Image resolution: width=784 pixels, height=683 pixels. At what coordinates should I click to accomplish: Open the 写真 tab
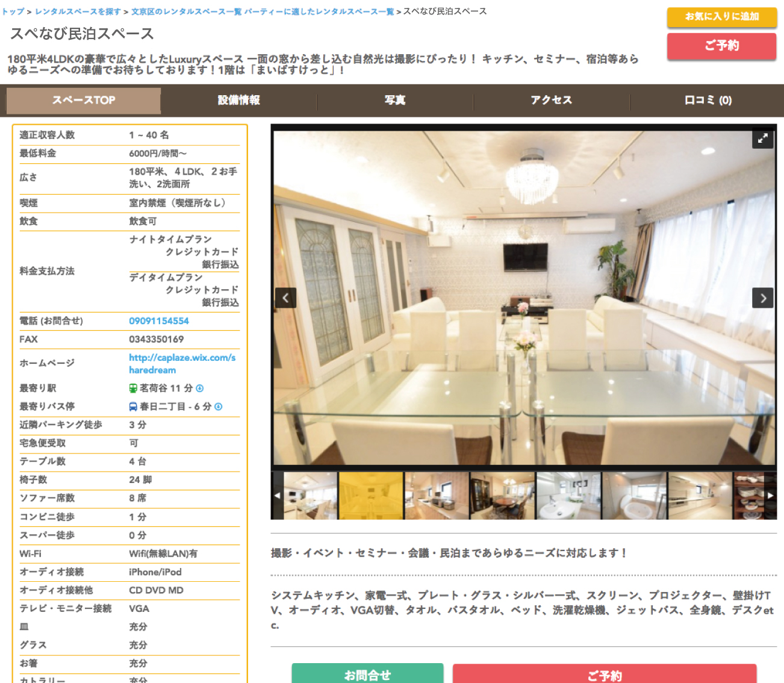(x=395, y=101)
